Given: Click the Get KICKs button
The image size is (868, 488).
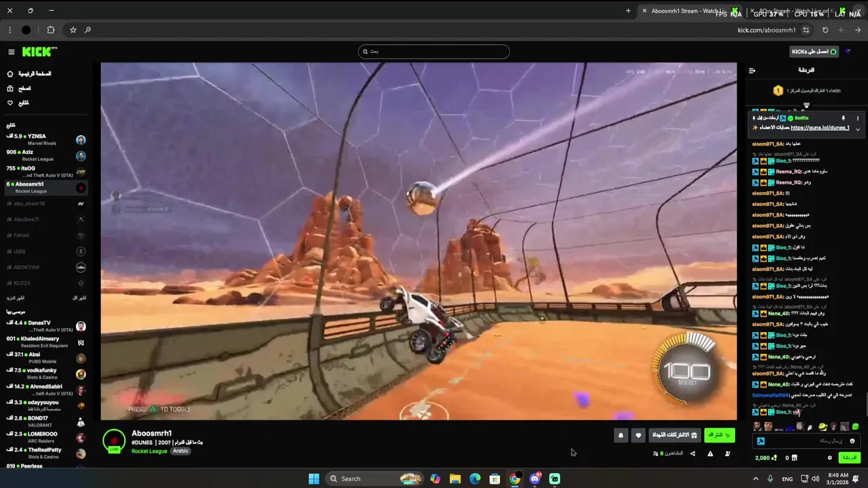Looking at the screenshot, I should (814, 52).
